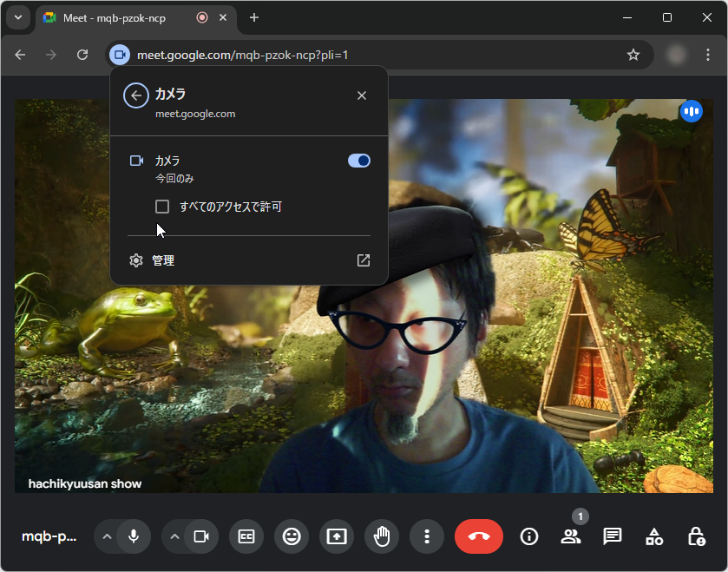Image resolution: width=728 pixels, height=572 pixels.
Task: Expand the microphone options chevron
Action: click(x=105, y=536)
